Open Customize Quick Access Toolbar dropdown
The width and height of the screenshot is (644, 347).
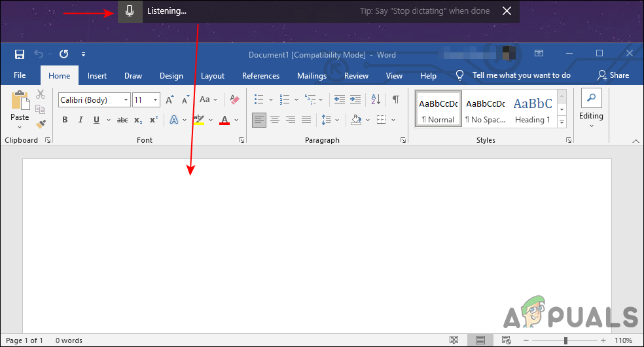[83, 54]
